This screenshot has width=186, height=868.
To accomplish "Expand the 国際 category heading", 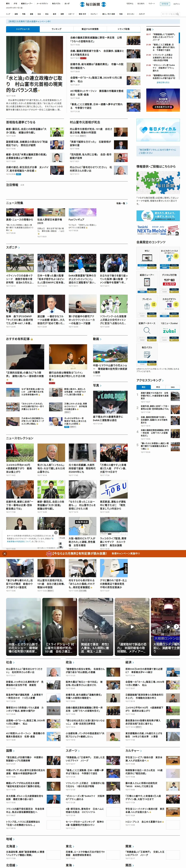I will 10,750.
